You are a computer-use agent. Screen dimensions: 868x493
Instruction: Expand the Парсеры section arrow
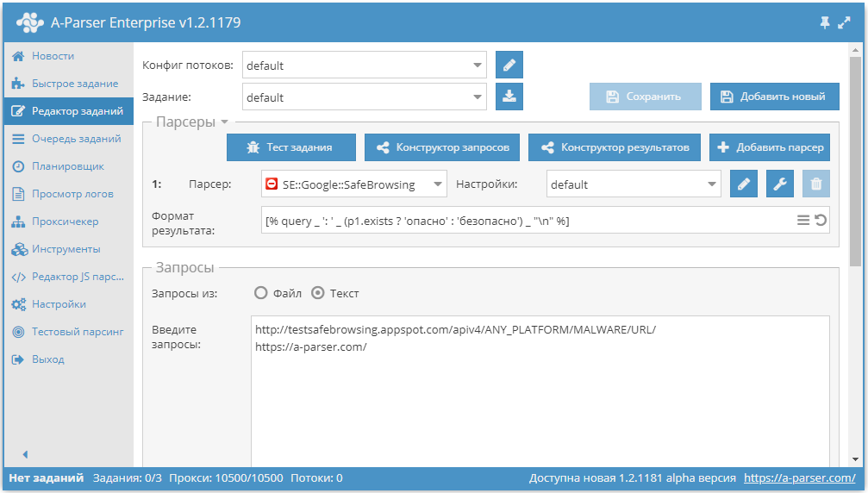224,122
